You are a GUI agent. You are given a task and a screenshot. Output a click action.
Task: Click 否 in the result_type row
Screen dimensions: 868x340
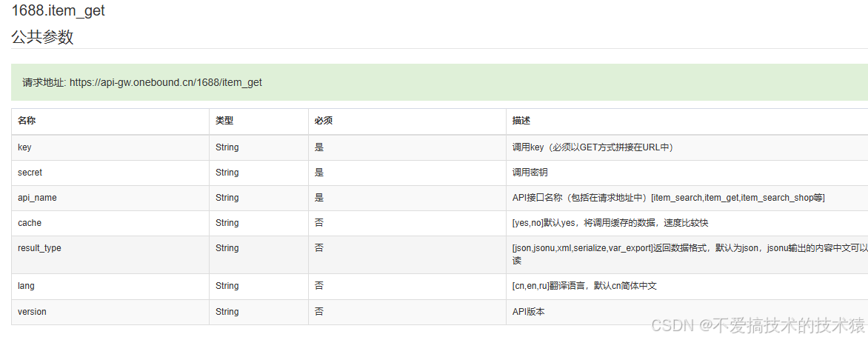(319, 248)
